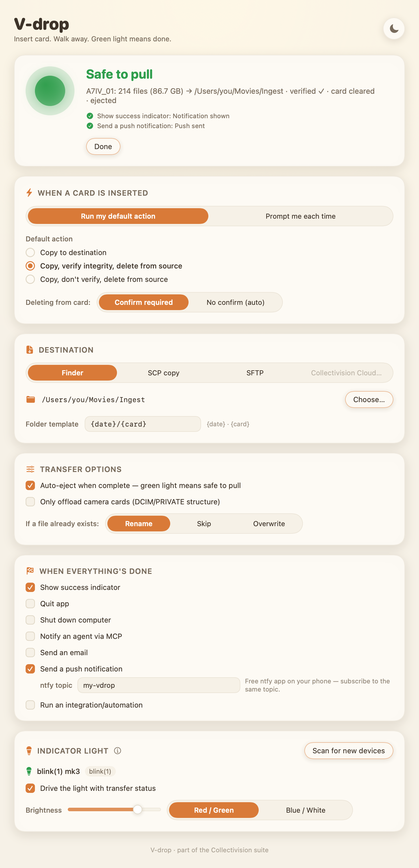Click Scan for new devices button
Image resolution: width=419 pixels, height=868 pixels.
coord(349,751)
